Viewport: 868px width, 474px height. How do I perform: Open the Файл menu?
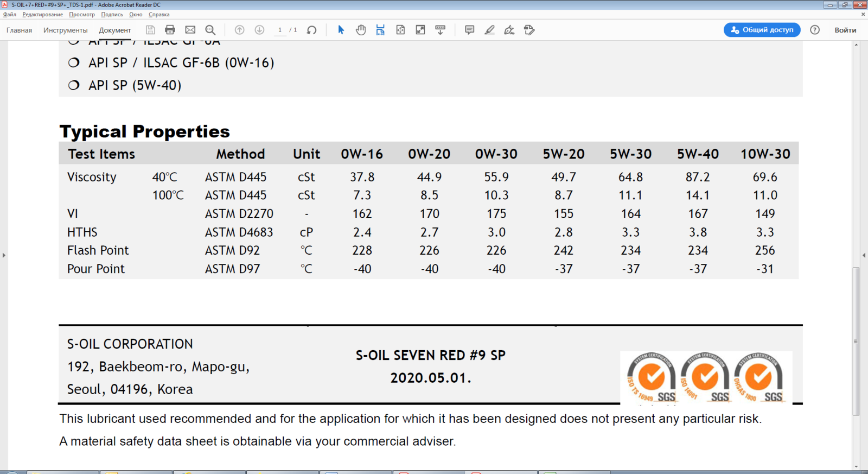(x=10, y=15)
